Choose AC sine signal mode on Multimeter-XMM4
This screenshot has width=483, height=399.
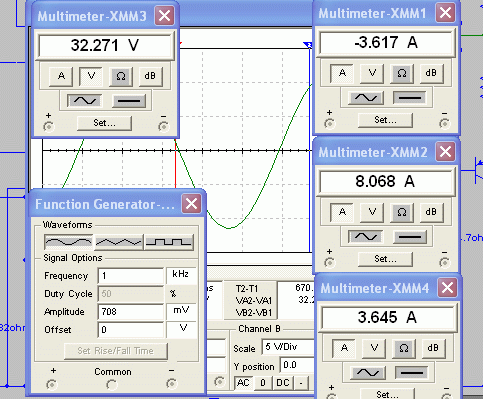368,373
